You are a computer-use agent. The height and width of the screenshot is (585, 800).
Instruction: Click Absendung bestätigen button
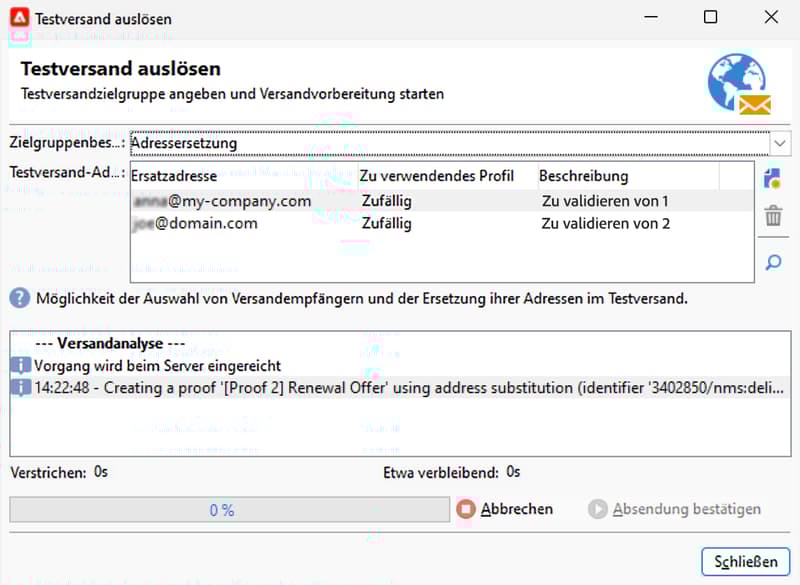(x=674, y=509)
